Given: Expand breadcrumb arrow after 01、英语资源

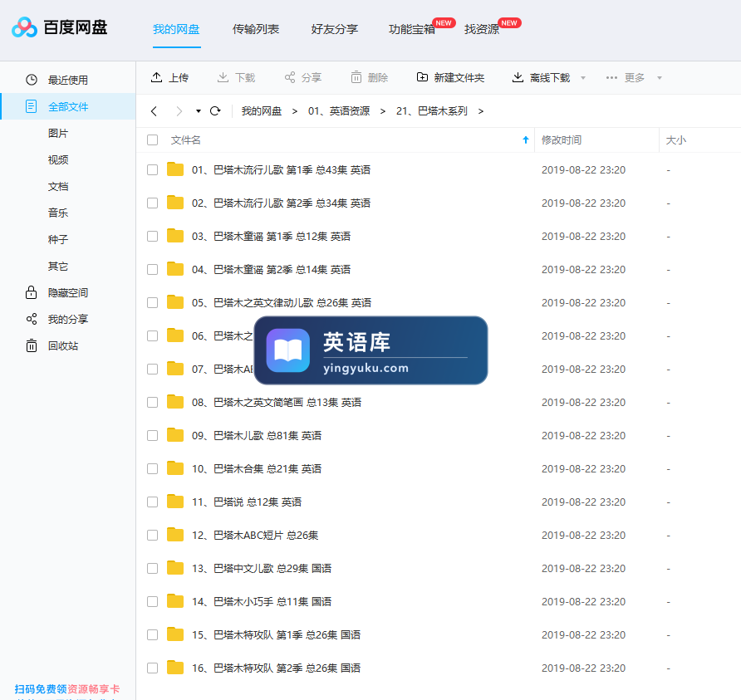Looking at the screenshot, I should (383, 111).
